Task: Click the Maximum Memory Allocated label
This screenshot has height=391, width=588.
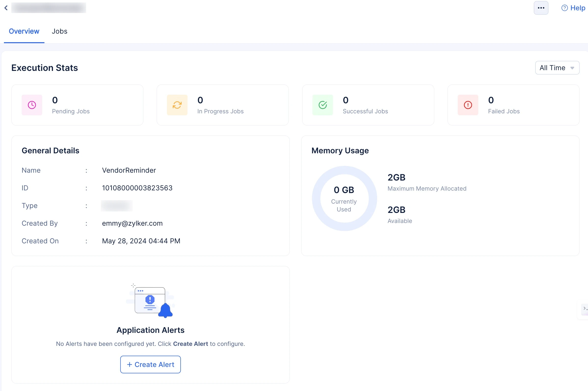Action: coord(427,189)
